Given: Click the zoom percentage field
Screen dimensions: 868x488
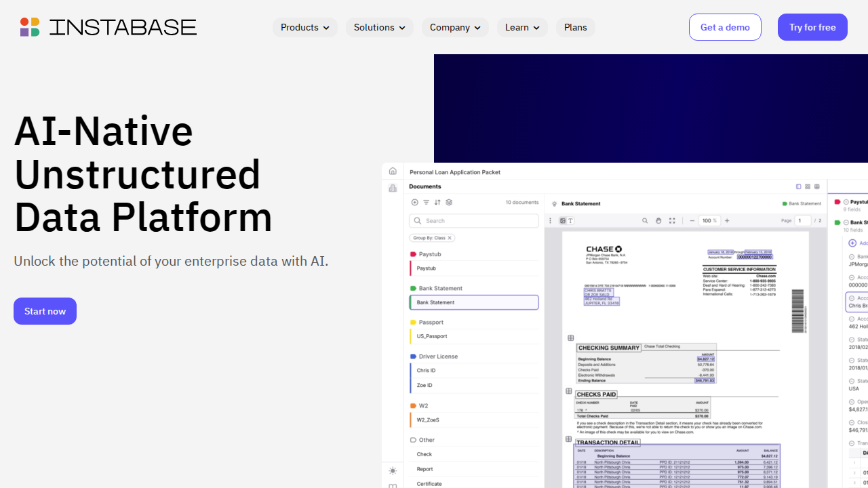Looking at the screenshot, I should (x=709, y=221).
